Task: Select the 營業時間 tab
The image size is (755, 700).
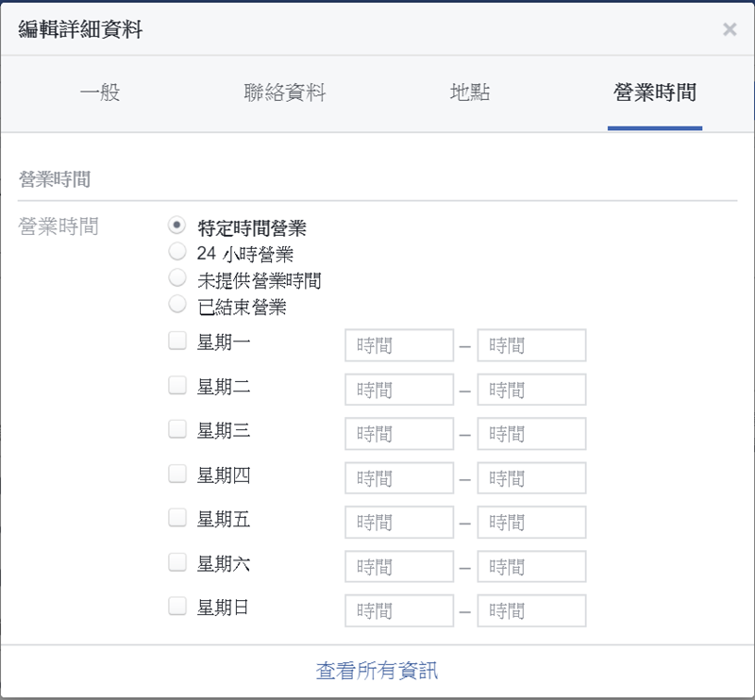Action: click(655, 92)
